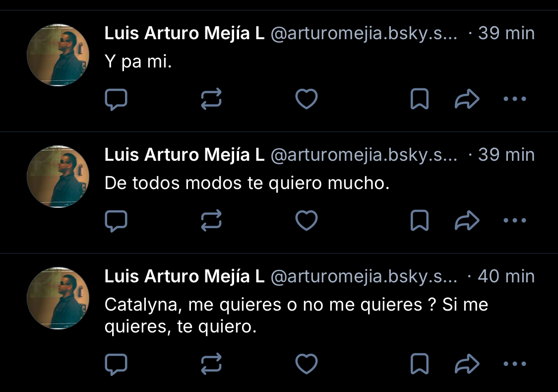Open the "40 min" timestamp link
558x392 pixels.
coord(506,276)
